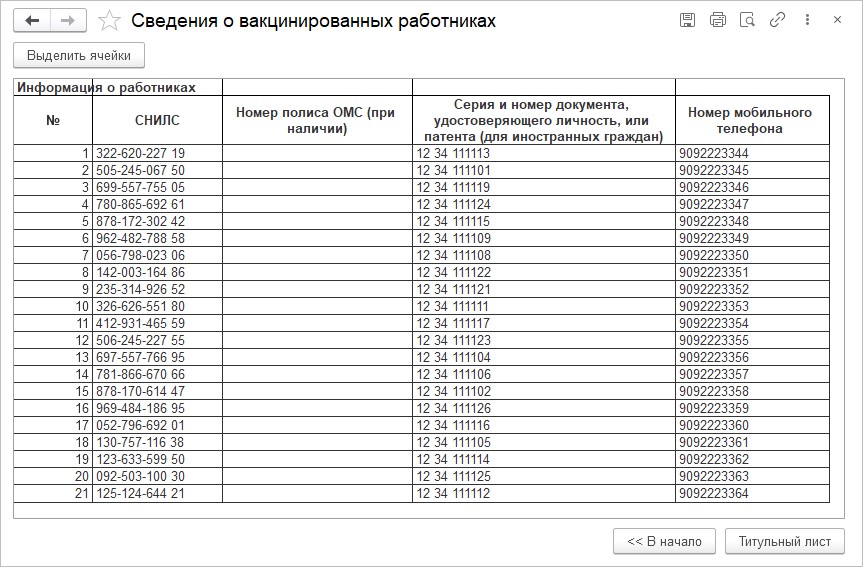Add form to favorites with star icon

(x=109, y=21)
